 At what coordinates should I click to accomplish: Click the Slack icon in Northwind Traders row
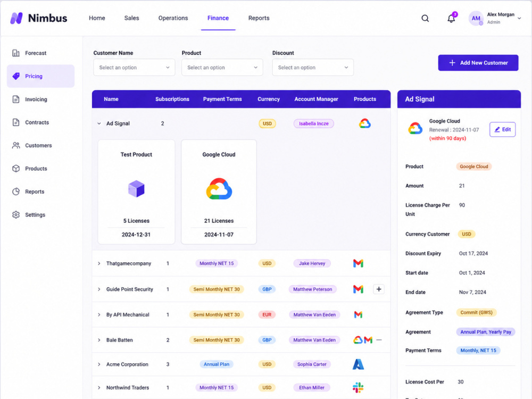pyautogui.click(x=358, y=387)
